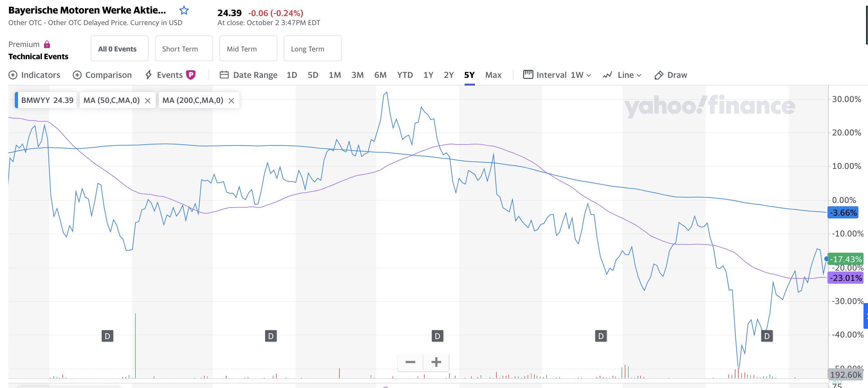This screenshot has width=868, height=388.
Task: Click the purple Premium badge next to Events
Action: (191, 75)
